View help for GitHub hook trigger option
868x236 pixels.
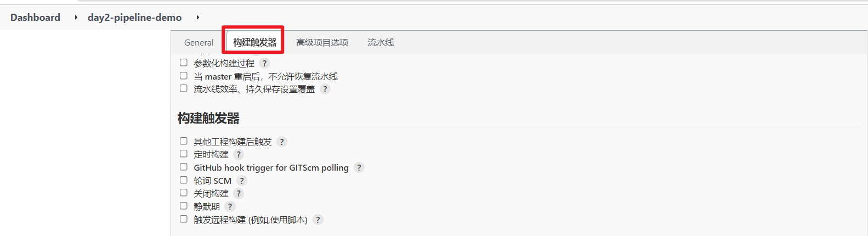[359, 167]
